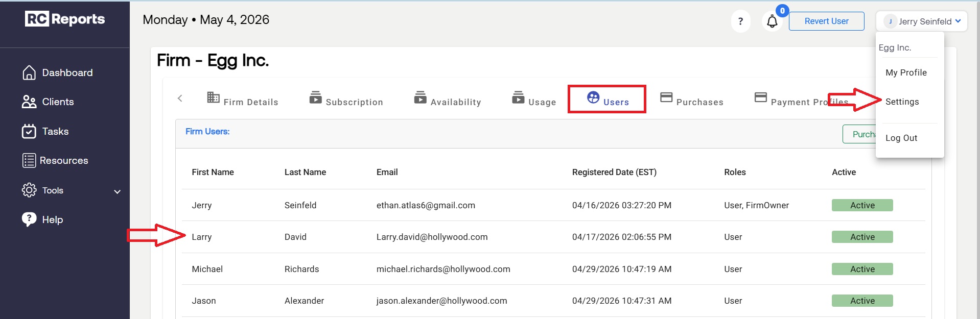Click the Email column header

click(x=387, y=172)
